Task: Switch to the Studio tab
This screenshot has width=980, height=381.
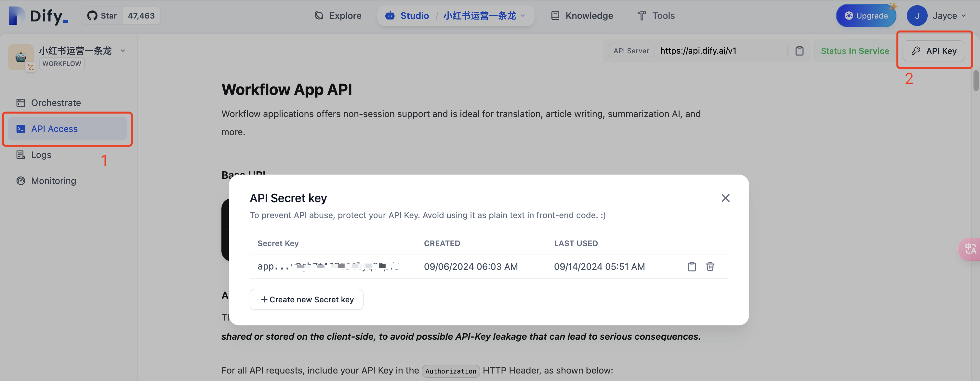Action: (x=407, y=16)
